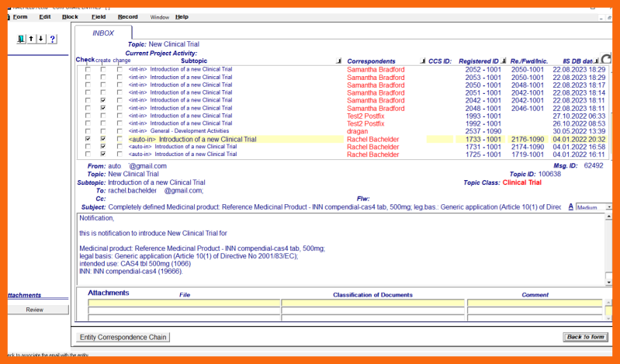Click the sort icon left of CCS ID header
This screenshot has width=620, height=364.
click(x=422, y=61)
